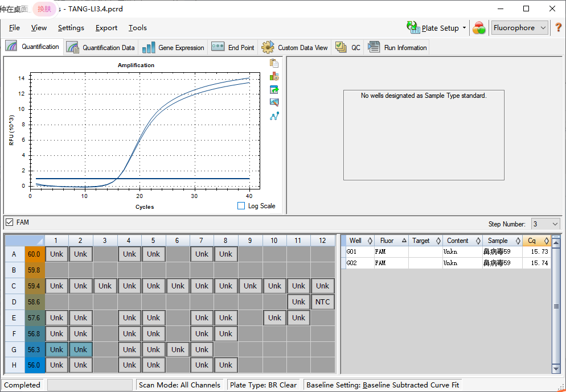This screenshot has height=392, width=566.
Task: Switch to the Run Information tab
Action: pyautogui.click(x=397, y=47)
